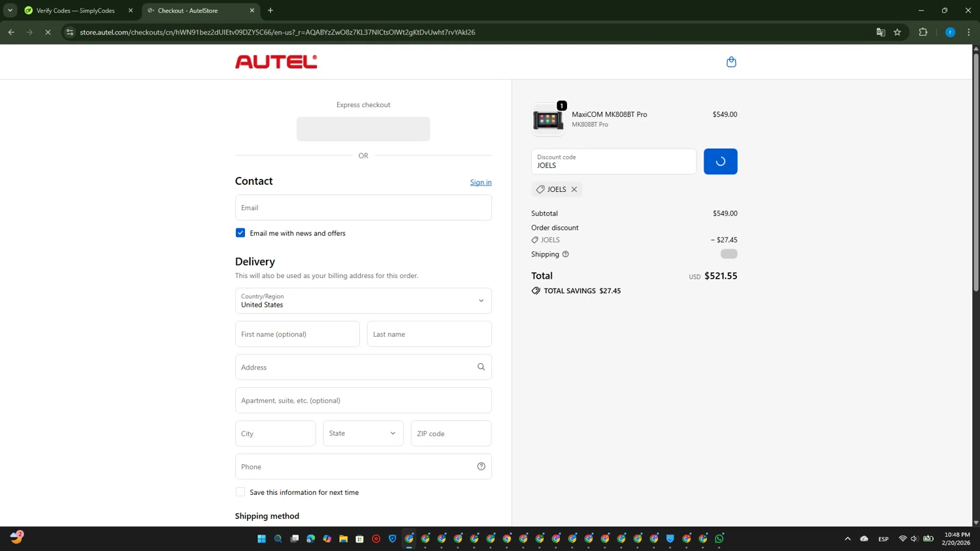The width and height of the screenshot is (980, 551).
Task: Open the State dropdown
Action: point(363,433)
